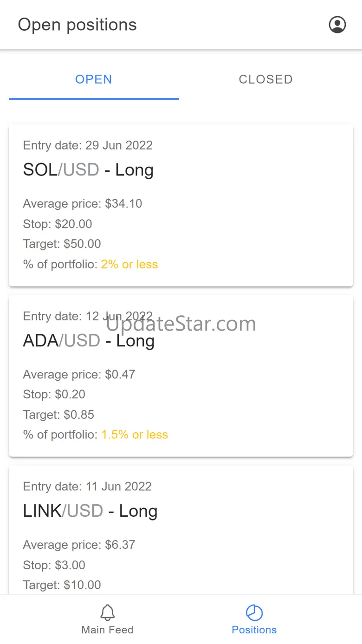Switch to the OPEN tab
Screen dimensions: 362x644
[94, 79]
